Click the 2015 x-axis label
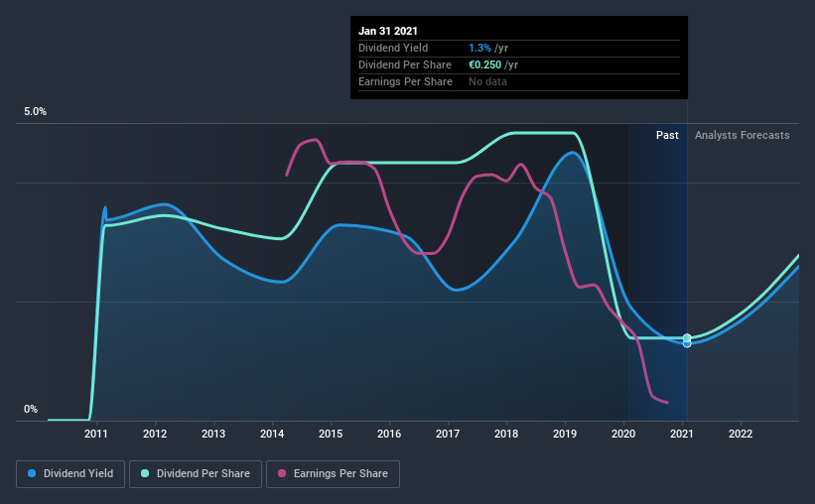Image resolution: width=815 pixels, height=504 pixels. pos(331,434)
